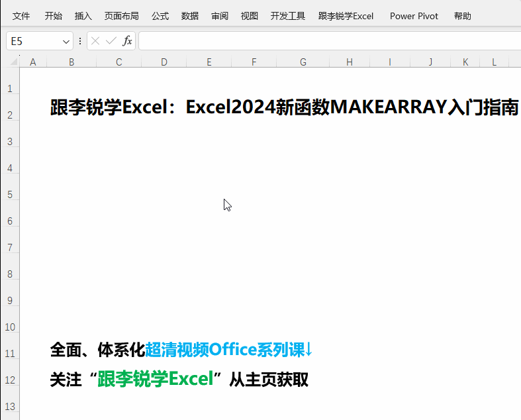This screenshot has width=521, height=420.
Task: Open the 帮助 ribbon tab
Action: 463,16
